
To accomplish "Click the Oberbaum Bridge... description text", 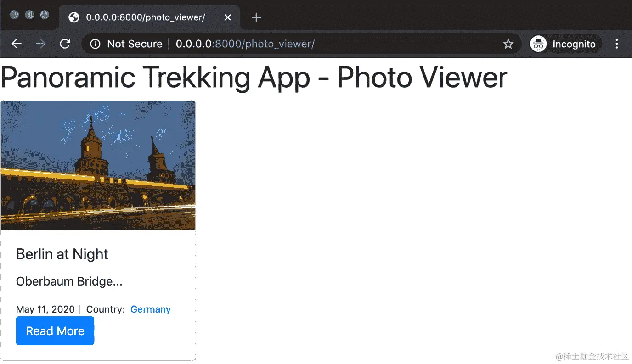I will (69, 281).
